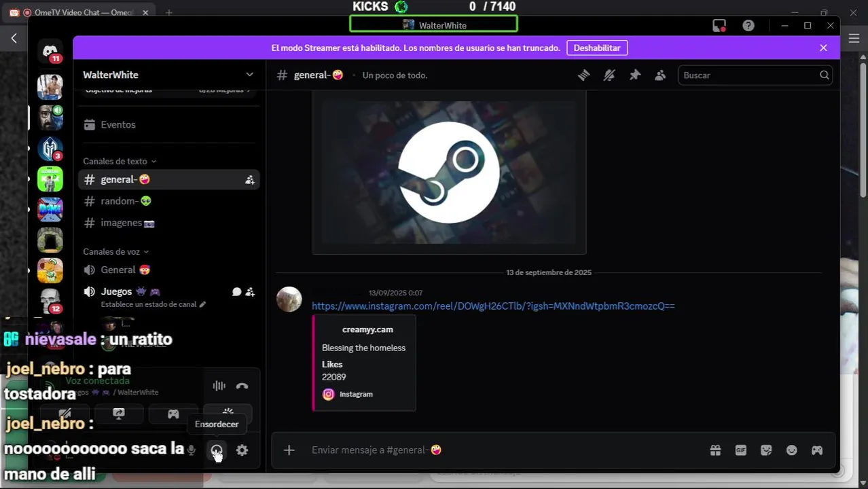
Task: Open user settings gear icon
Action: 242,450
